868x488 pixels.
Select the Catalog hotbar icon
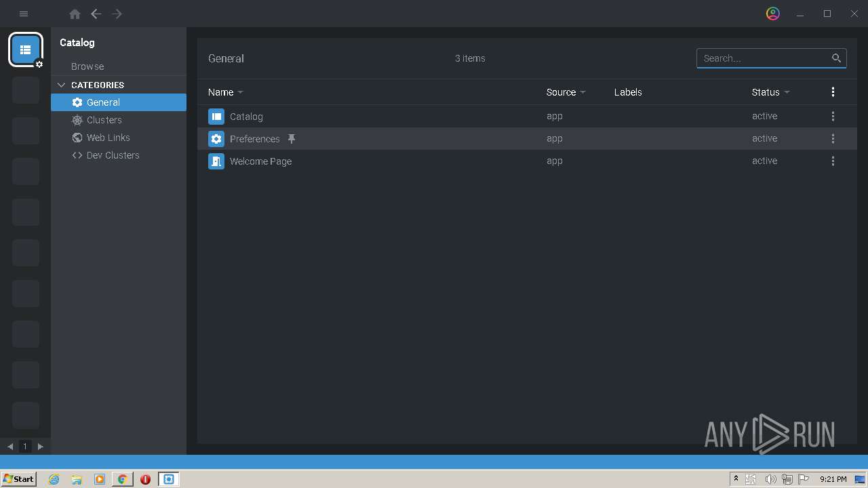click(26, 49)
